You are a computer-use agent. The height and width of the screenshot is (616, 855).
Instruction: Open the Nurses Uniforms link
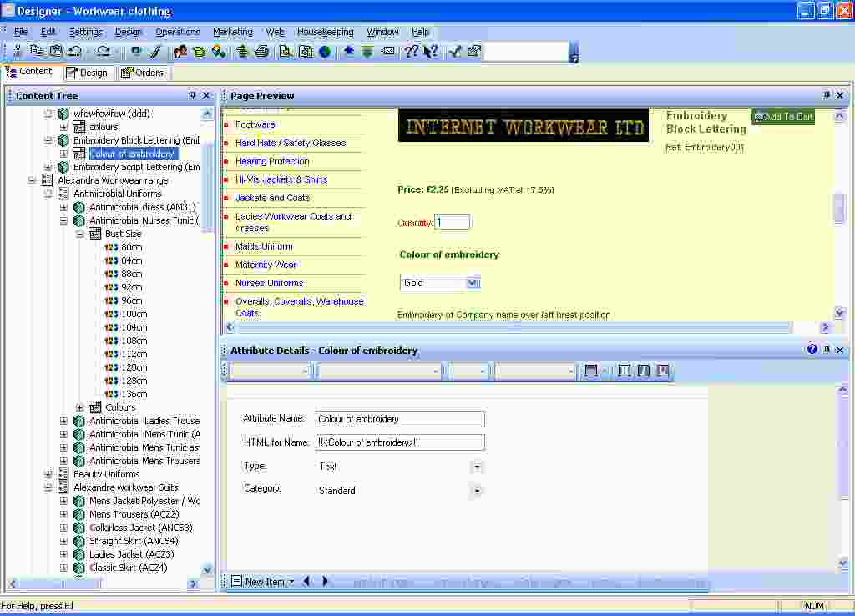click(x=269, y=283)
